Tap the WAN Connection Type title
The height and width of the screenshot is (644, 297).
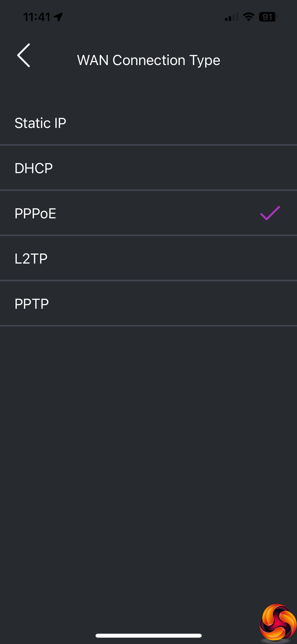pos(148,60)
